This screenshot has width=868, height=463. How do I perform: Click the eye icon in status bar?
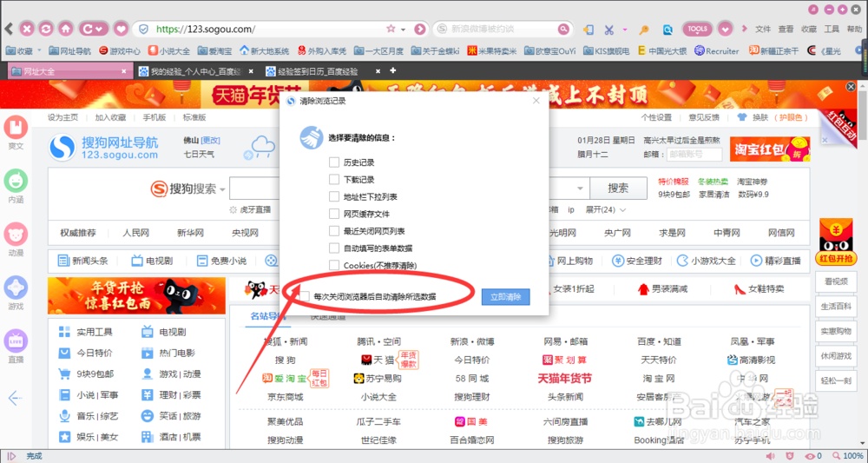pyautogui.click(x=810, y=456)
